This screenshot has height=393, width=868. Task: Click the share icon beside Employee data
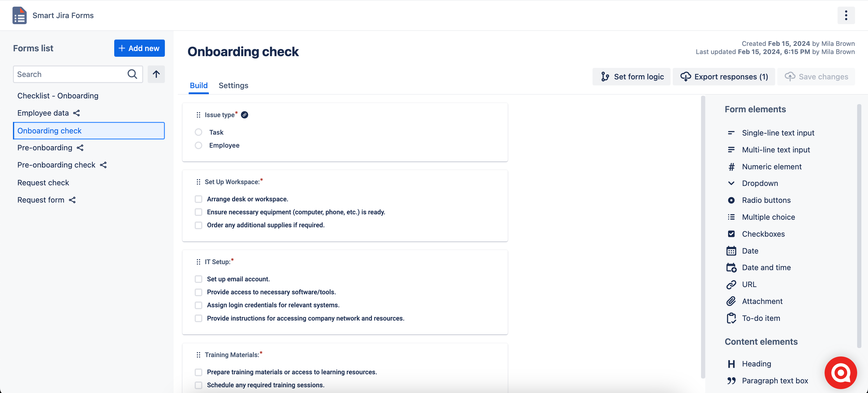pos(77,113)
